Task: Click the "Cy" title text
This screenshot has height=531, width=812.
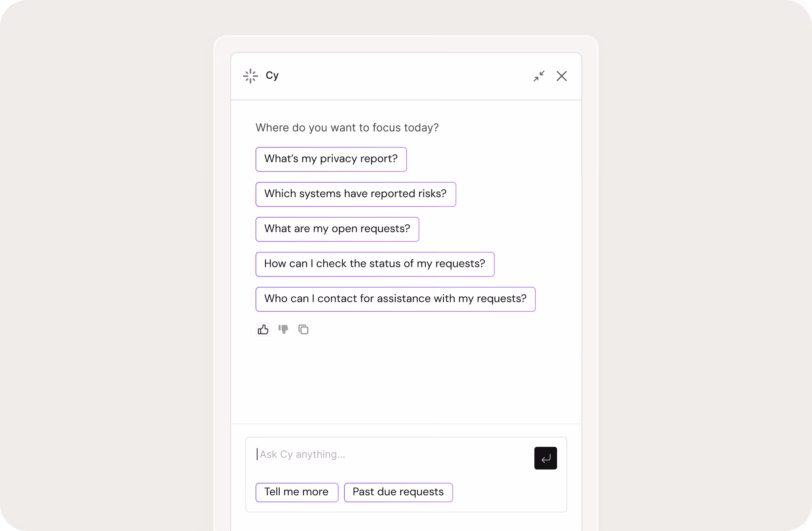Action: pos(272,75)
